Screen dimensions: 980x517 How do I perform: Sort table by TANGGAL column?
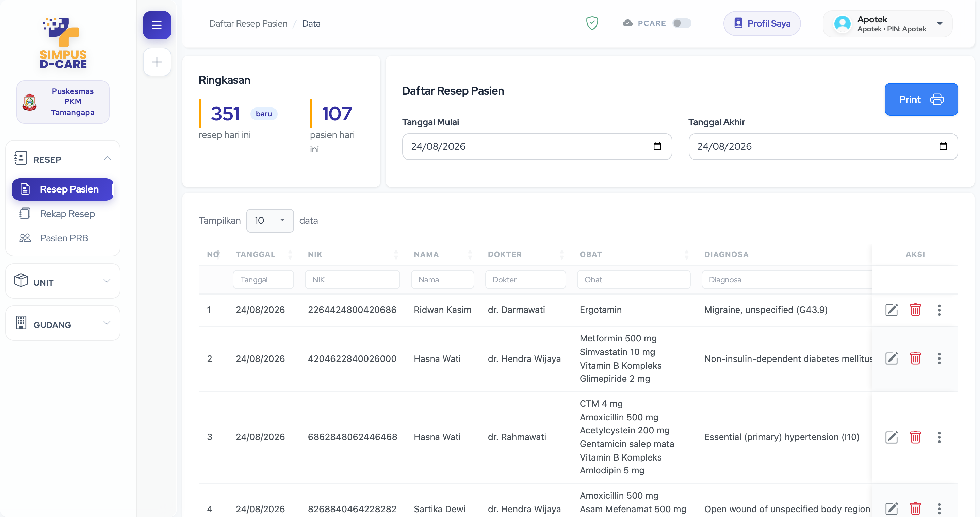click(x=264, y=254)
